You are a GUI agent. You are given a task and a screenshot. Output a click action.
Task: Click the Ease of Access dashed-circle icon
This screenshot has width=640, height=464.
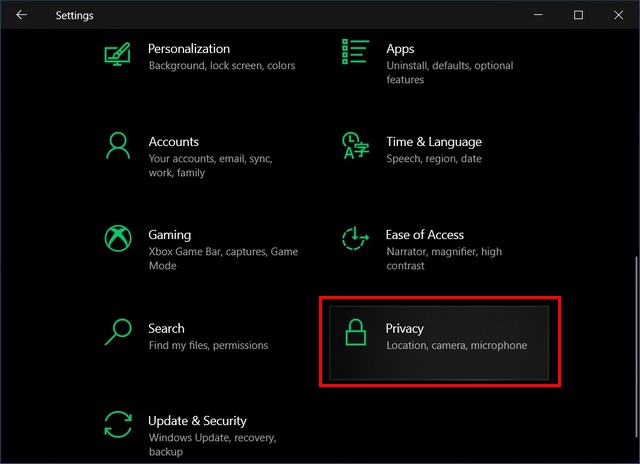pos(355,238)
